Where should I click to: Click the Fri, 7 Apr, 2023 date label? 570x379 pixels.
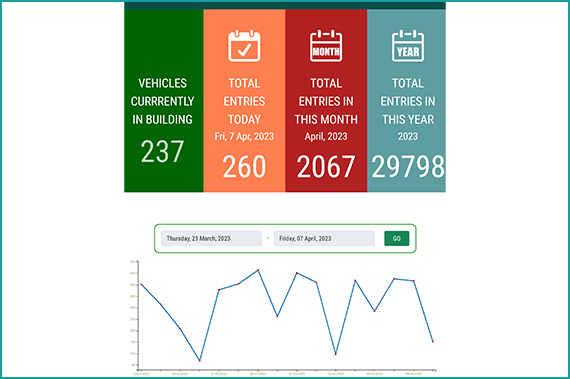pyautogui.click(x=244, y=137)
